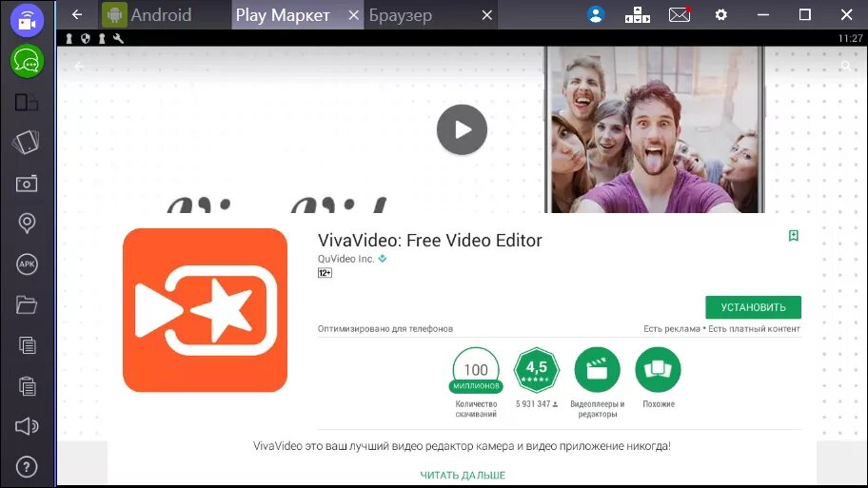Click the VivaVideo: Free Video Editor title

click(429, 240)
